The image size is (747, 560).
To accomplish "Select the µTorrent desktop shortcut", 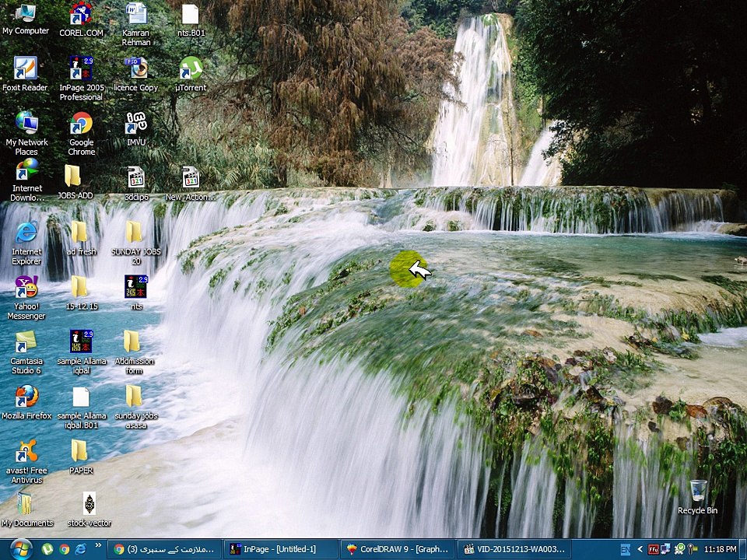I will point(191,75).
